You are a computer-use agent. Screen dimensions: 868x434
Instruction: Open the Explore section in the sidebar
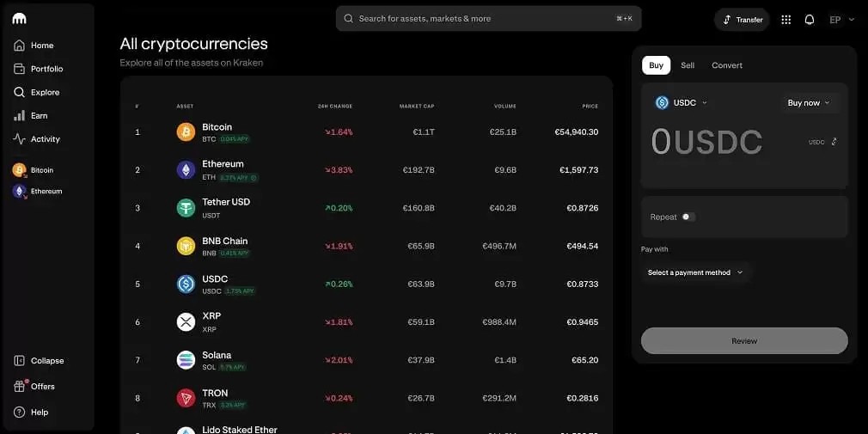point(37,93)
